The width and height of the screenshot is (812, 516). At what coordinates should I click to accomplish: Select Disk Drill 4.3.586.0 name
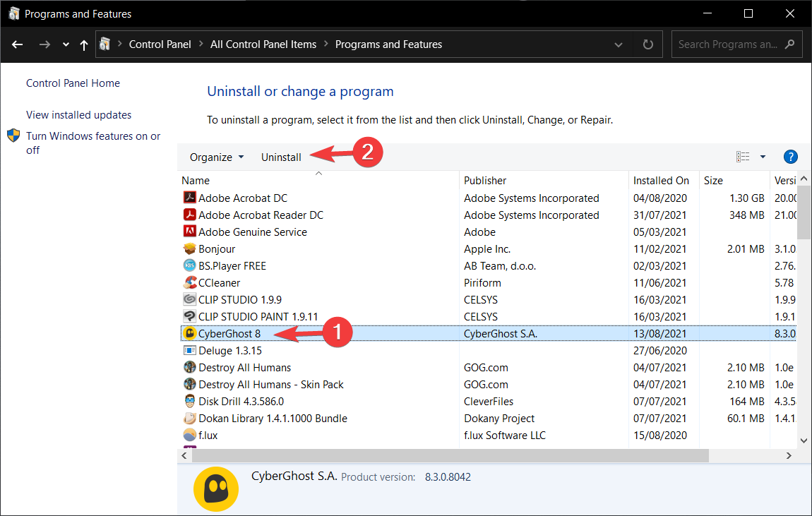pyautogui.click(x=241, y=402)
